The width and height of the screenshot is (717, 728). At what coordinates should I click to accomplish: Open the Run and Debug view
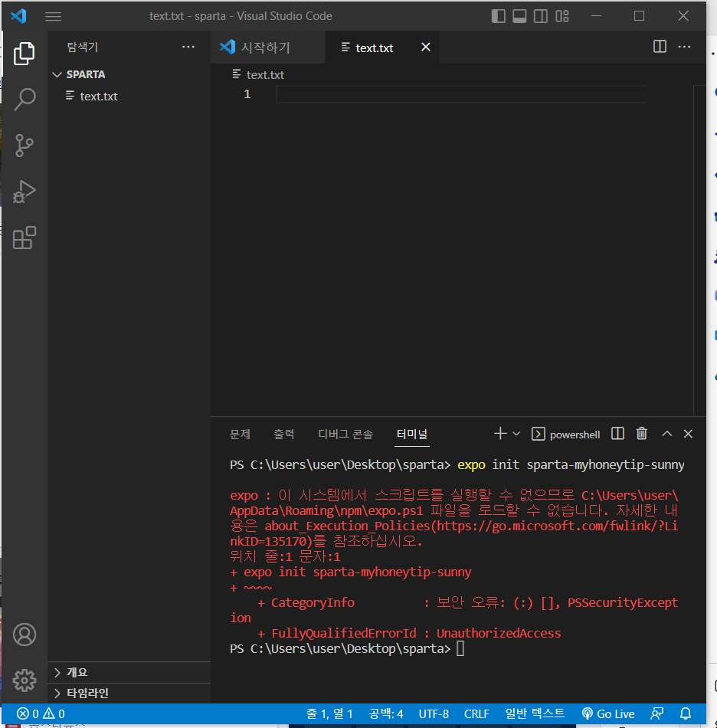click(25, 192)
